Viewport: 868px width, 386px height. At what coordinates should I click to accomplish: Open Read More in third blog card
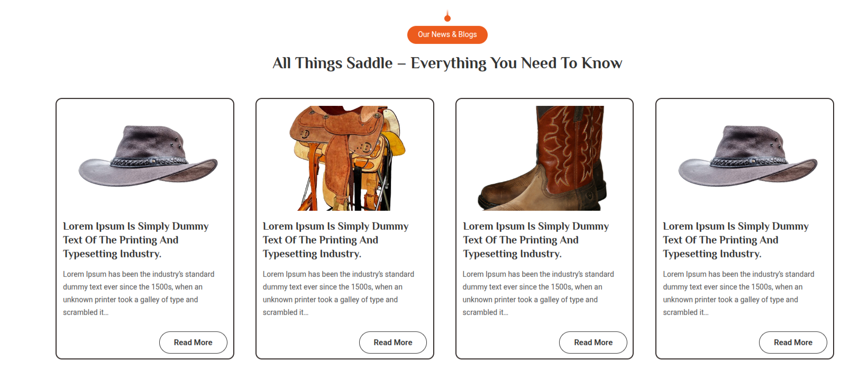coord(593,343)
